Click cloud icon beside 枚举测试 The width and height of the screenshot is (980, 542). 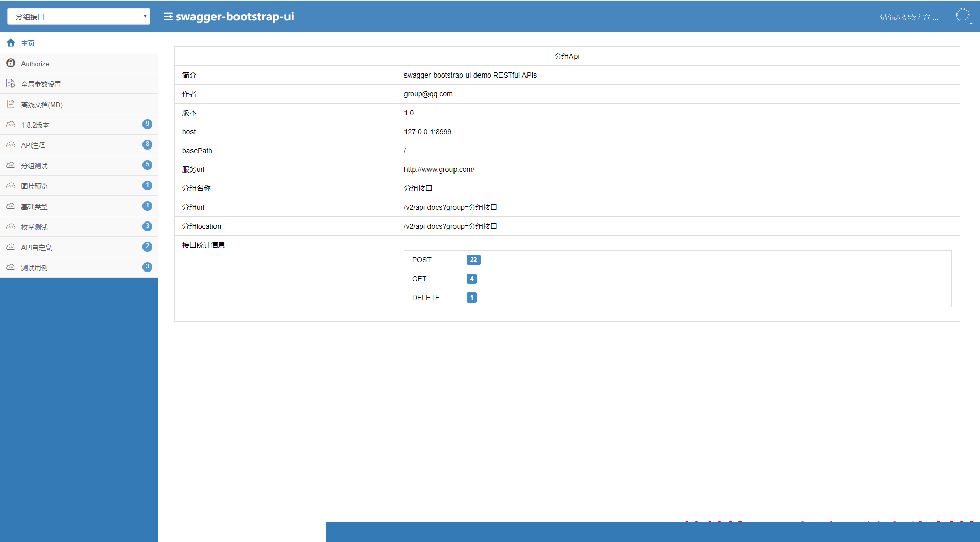tap(11, 226)
